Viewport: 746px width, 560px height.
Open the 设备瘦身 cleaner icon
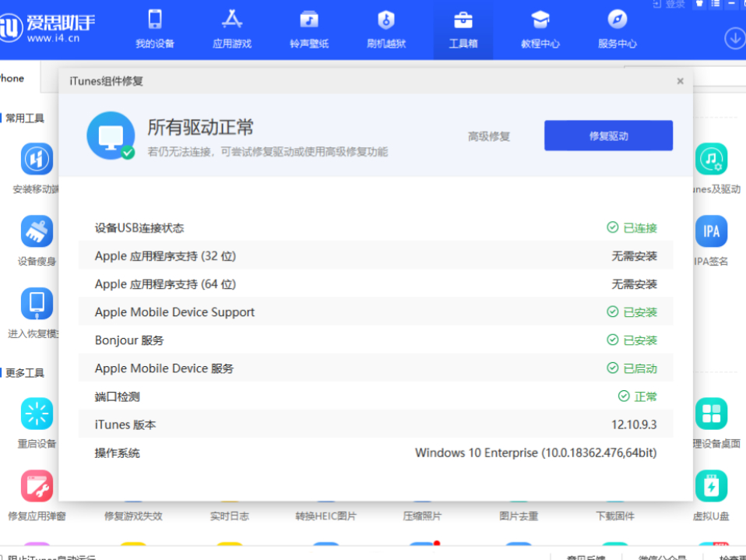coord(37,231)
